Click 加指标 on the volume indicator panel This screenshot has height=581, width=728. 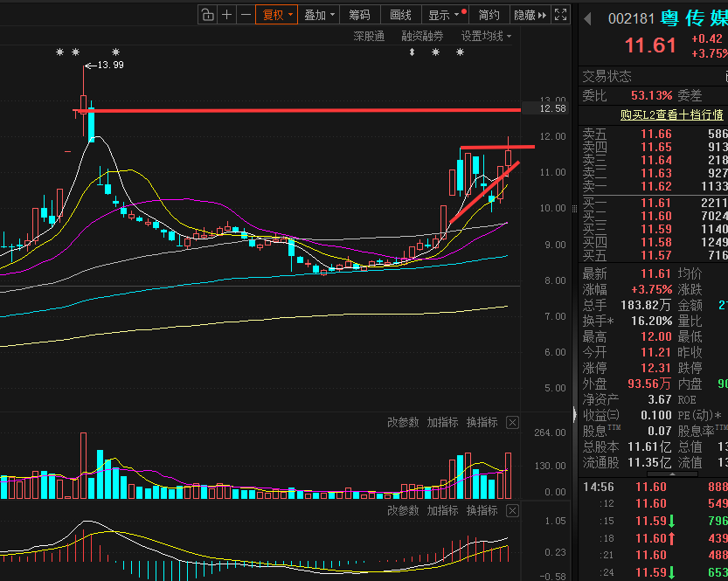(x=442, y=422)
